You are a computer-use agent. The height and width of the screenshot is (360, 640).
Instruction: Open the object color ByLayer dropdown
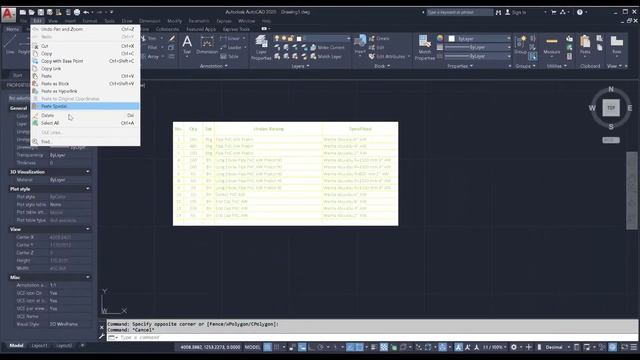(x=479, y=38)
